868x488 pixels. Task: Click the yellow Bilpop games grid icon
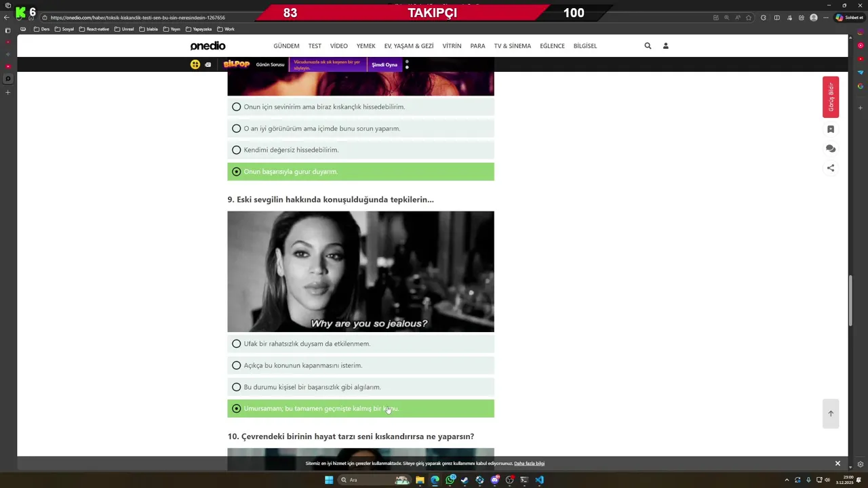pos(195,64)
